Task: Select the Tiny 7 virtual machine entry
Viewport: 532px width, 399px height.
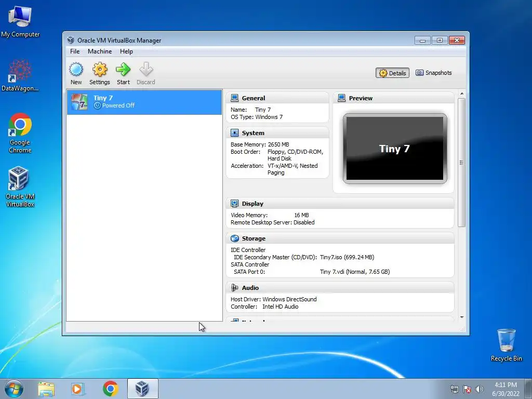Action: click(x=144, y=102)
